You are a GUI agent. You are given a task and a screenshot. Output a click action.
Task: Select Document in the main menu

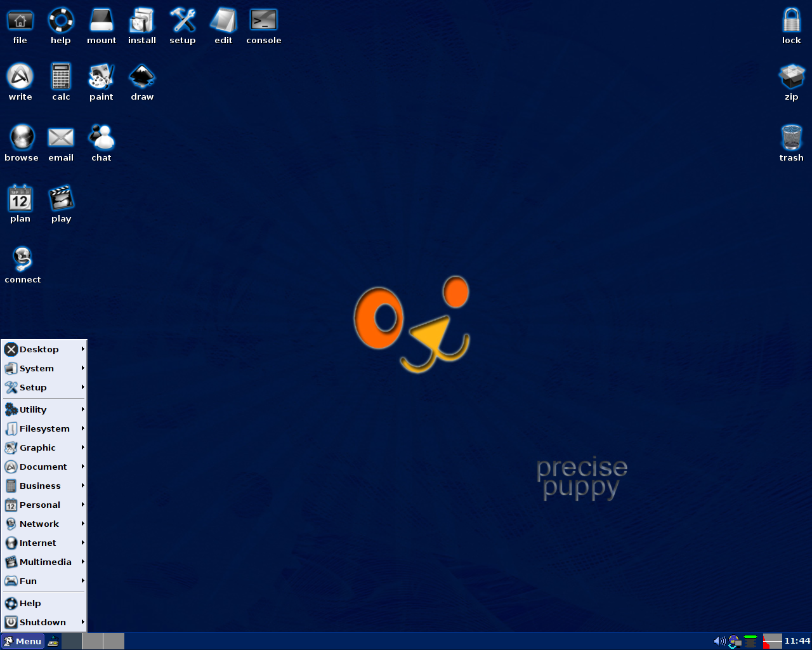(44, 467)
